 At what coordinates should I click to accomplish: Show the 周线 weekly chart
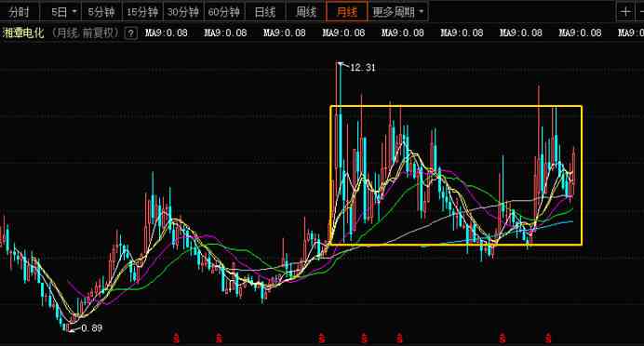306,11
